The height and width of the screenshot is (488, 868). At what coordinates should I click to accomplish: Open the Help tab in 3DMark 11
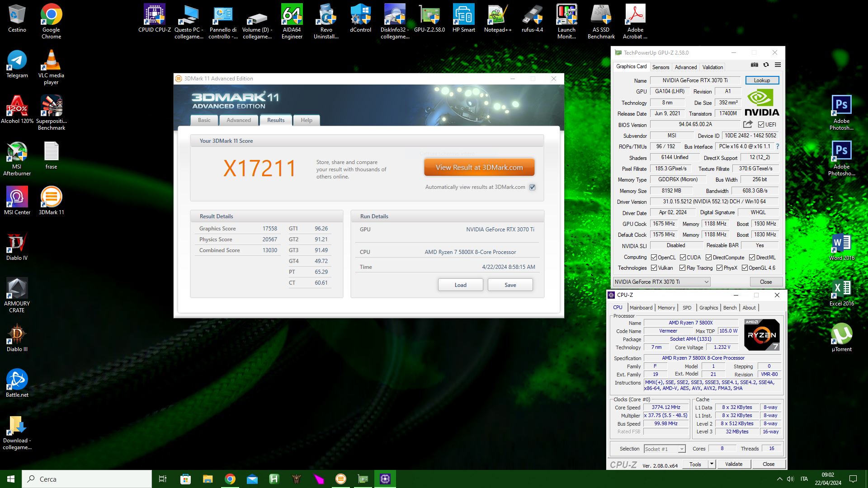click(x=307, y=120)
